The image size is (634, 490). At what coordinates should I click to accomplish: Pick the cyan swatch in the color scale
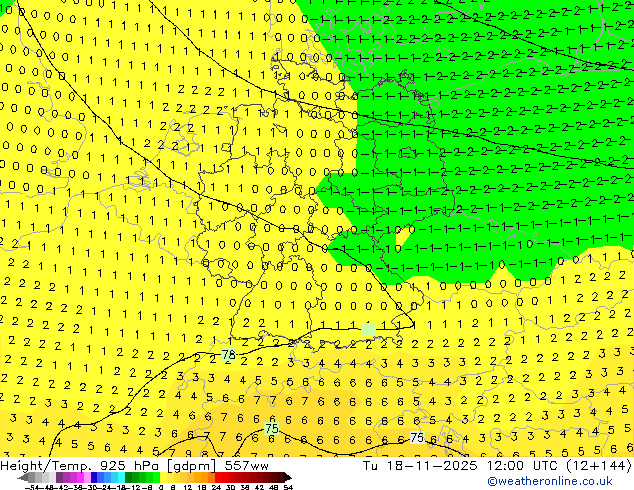(x=122, y=477)
